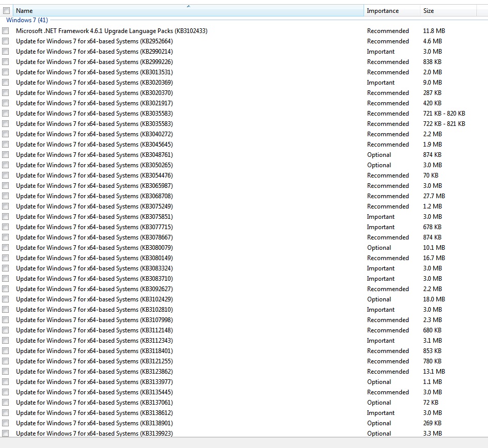Select checkbox for update KB3020369
The image size is (488, 448).
(5, 83)
